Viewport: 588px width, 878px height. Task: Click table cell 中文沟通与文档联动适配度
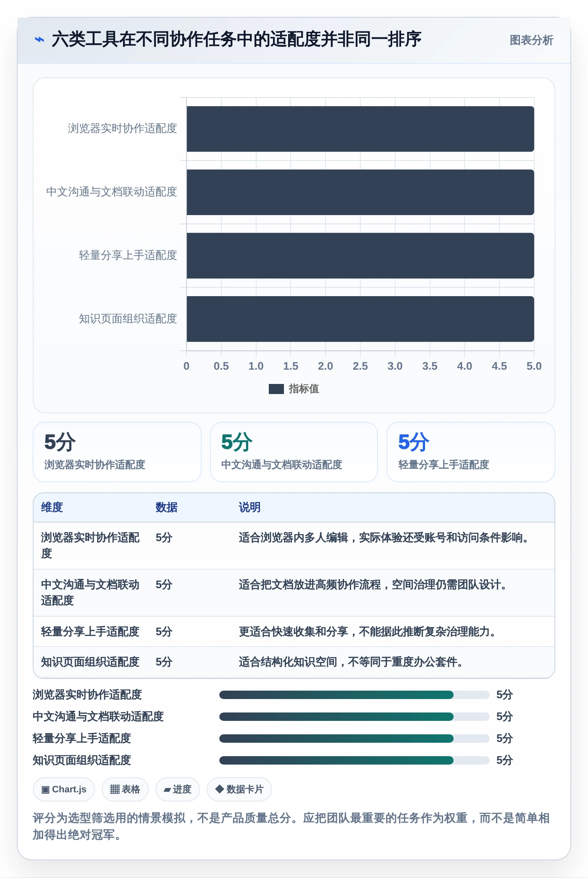(x=90, y=593)
